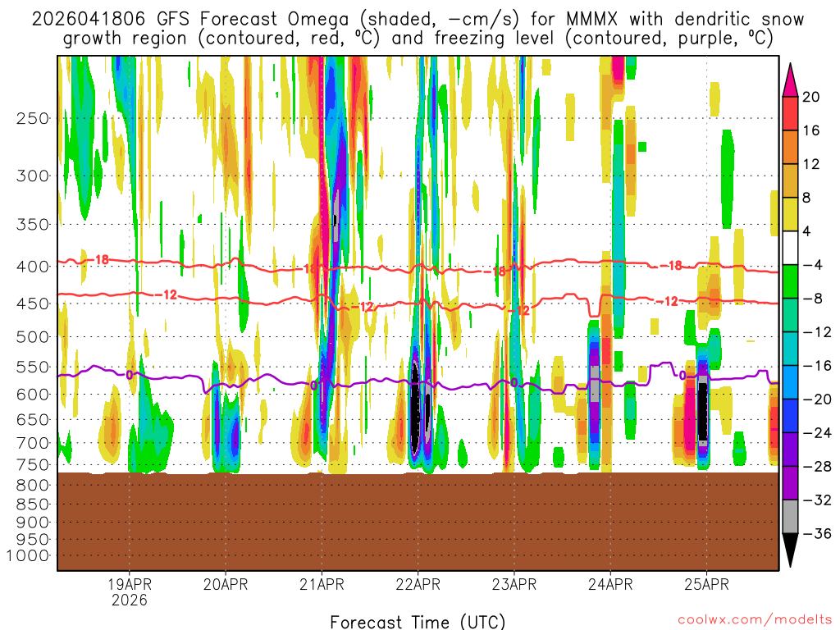Viewport: 840px width, 630px height.
Task: Pick the gray colorbar segment between -32 and -36
Action: coord(791,516)
